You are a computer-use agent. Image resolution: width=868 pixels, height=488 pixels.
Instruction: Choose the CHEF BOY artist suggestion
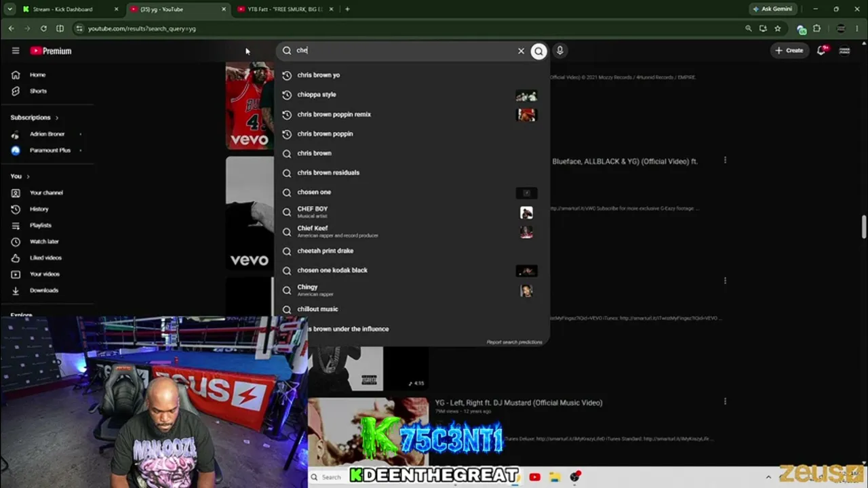(412, 212)
